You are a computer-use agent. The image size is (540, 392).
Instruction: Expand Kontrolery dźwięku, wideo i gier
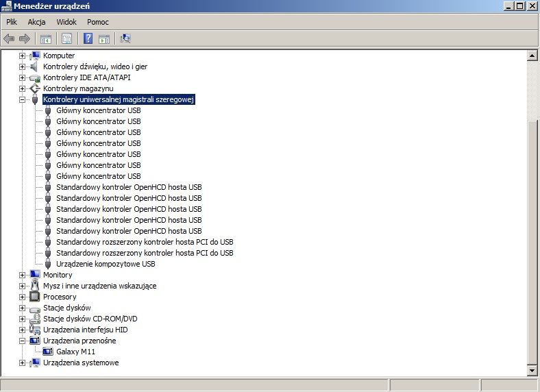point(23,66)
